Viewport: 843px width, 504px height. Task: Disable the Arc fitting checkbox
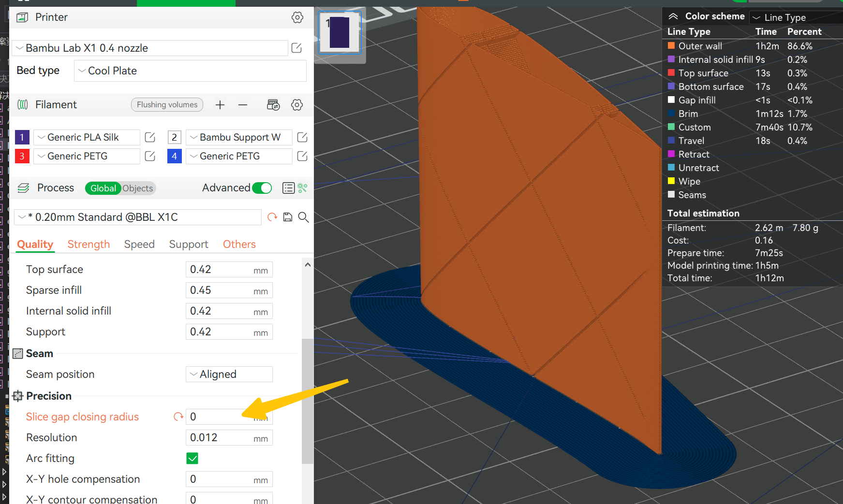[x=192, y=458]
